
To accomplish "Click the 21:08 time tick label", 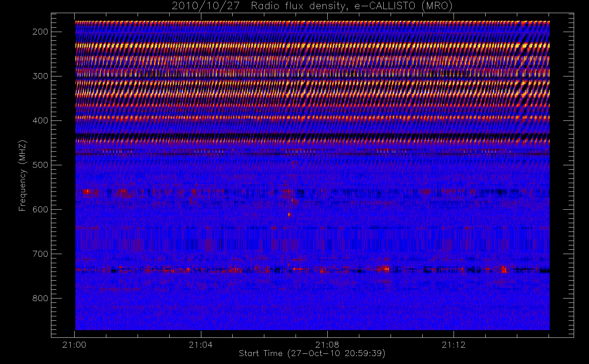I will (x=327, y=345).
